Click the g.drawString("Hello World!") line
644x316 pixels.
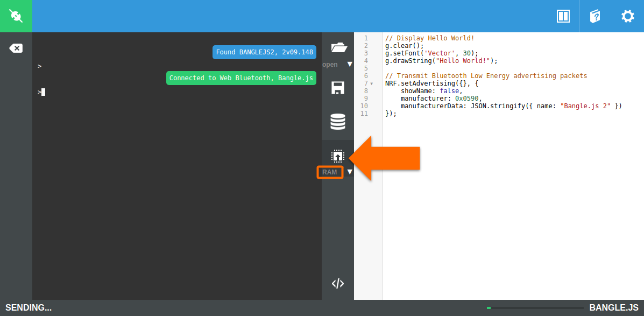coord(441,61)
